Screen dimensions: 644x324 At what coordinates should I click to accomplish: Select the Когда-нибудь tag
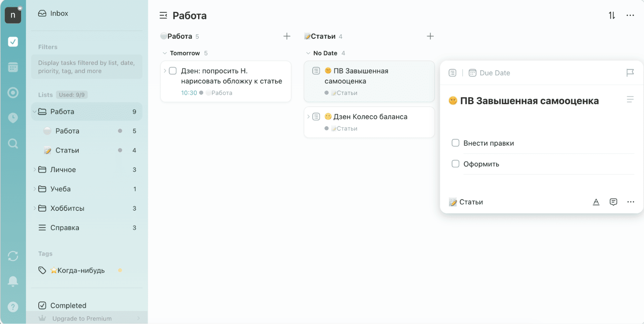click(81, 270)
